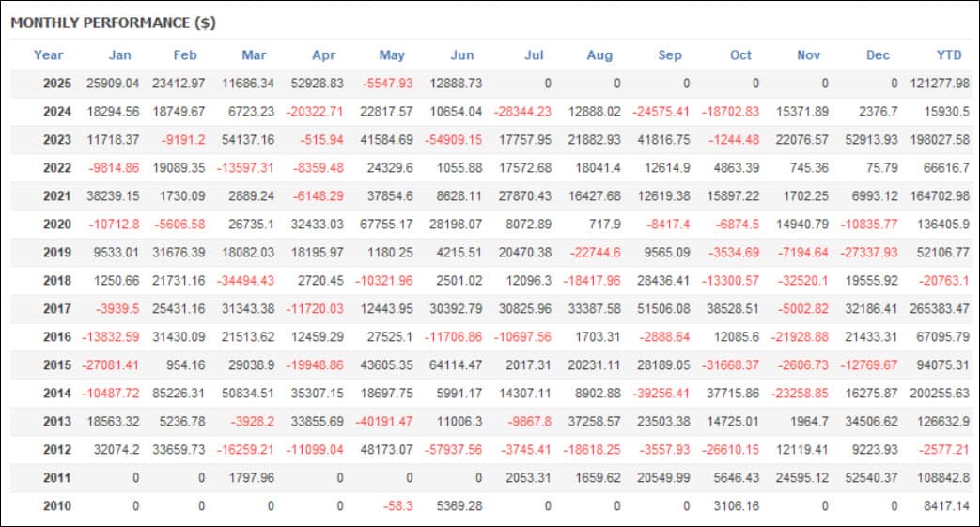This screenshot has width=980, height=527.
Task: Click the Year column header
Action: [48, 55]
